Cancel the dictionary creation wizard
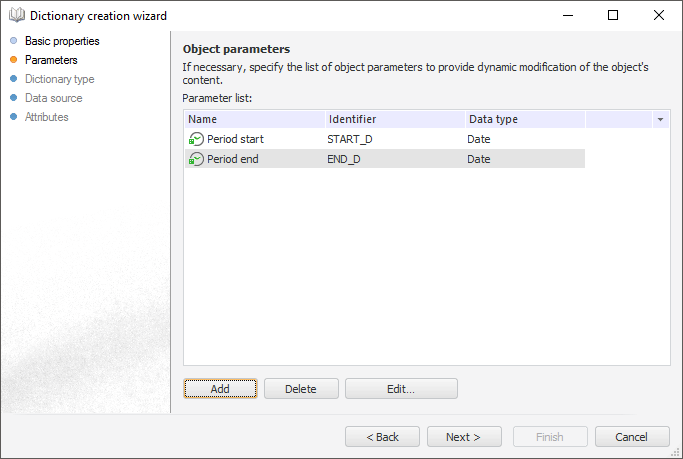Screen dimensions: 683x459 [x=632, y=437]
